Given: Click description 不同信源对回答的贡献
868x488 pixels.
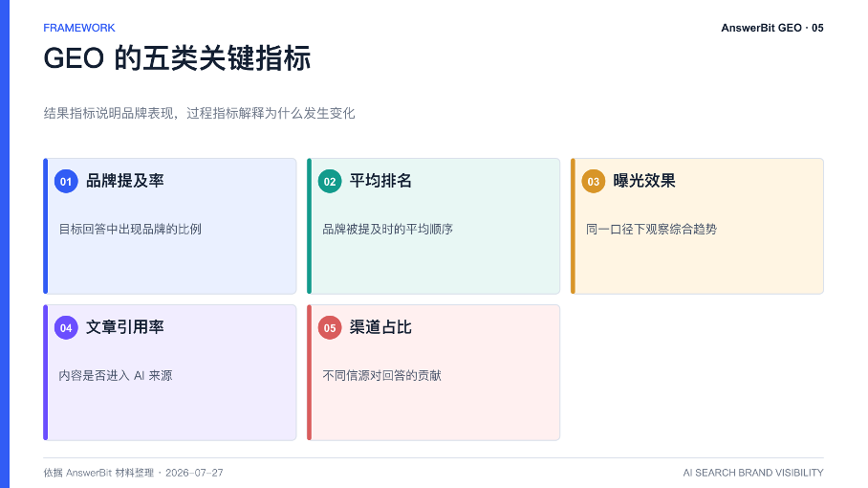Looking at the screenshot, I should pyautogui.click(x=382, y=375).
